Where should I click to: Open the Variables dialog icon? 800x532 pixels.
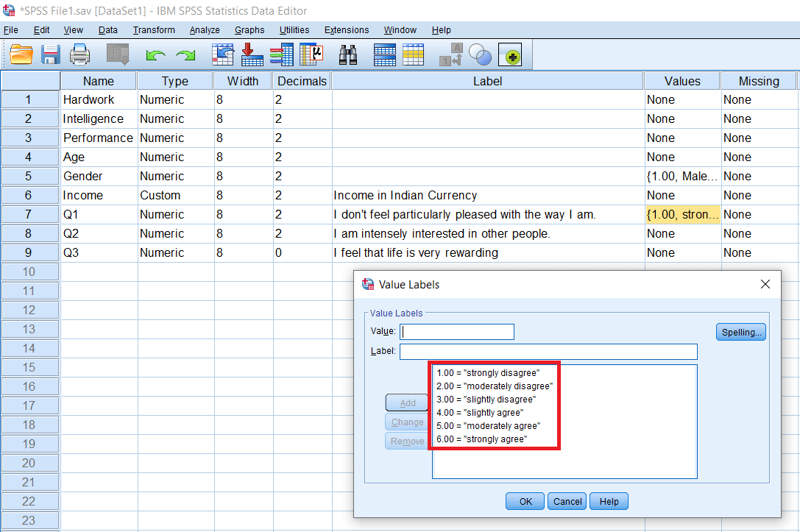(x=282, y=54)
